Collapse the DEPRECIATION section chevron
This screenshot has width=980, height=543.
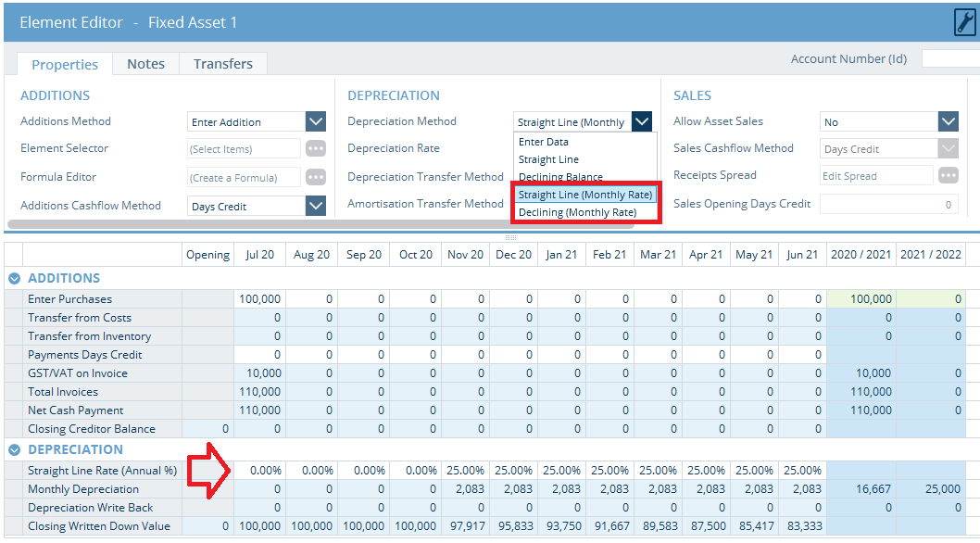pyautogui.click(x=14, y=450)
